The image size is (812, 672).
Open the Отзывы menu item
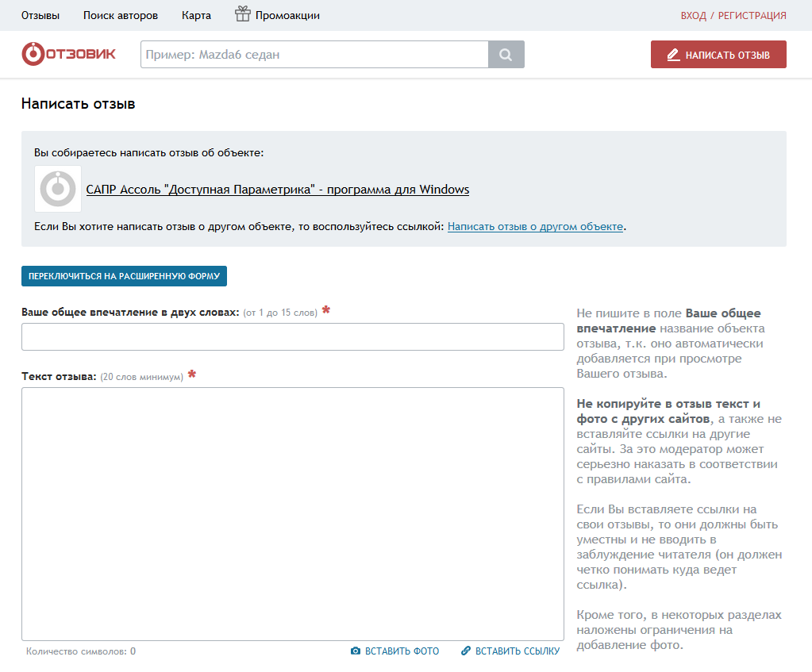tap(40, 16)
